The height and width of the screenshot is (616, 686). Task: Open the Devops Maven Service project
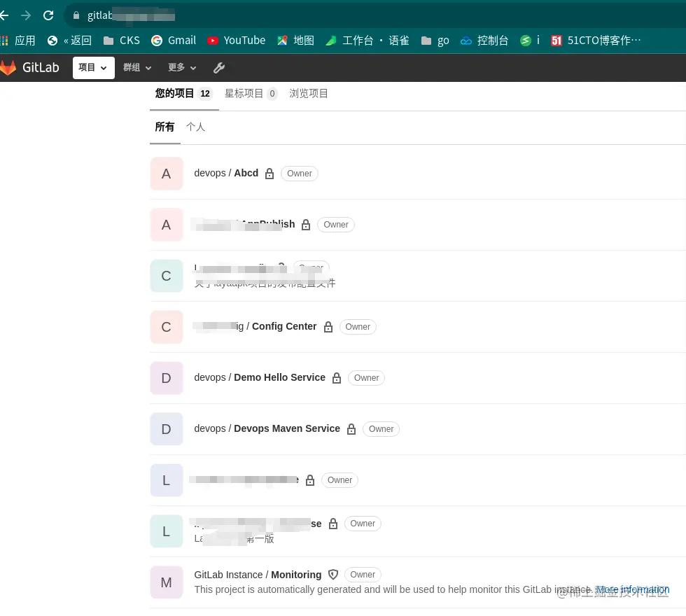tap(267, 428)
